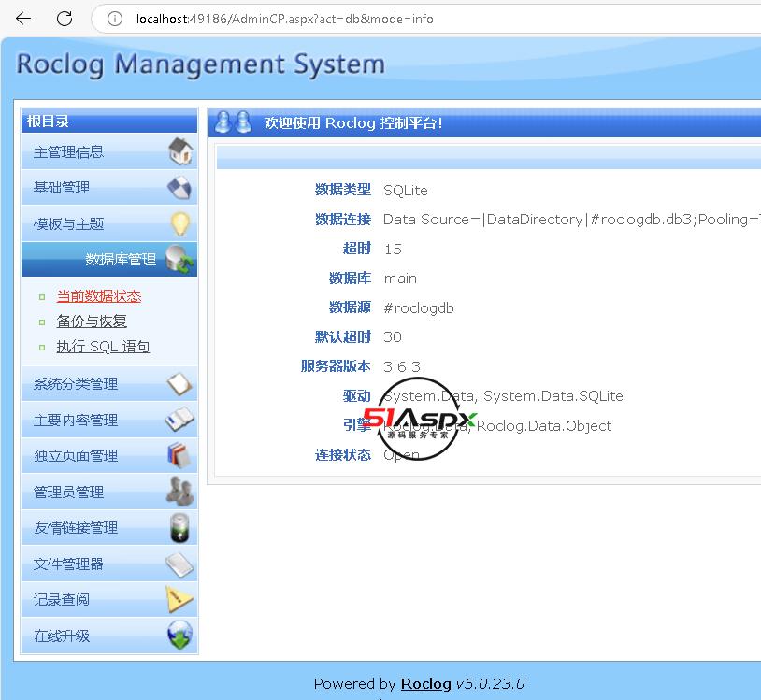Click the 数据源 value #roclogdb

click(x=418, y=308)
